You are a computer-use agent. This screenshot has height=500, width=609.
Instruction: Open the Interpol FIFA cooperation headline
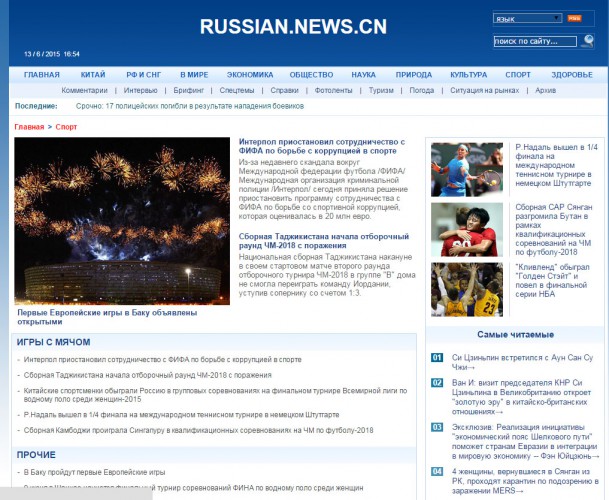[322, 147]
